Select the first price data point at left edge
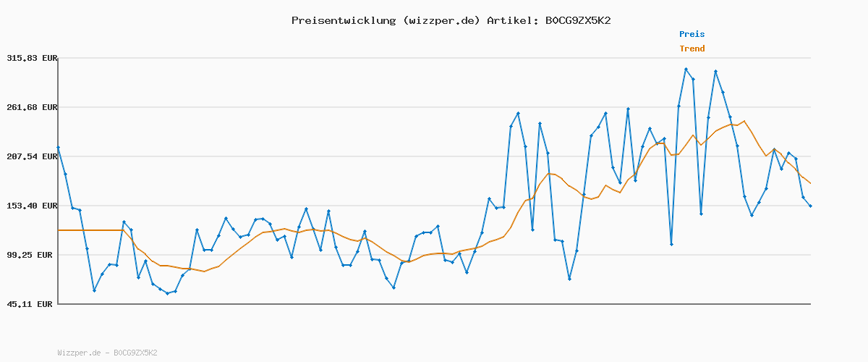The width and height of the screenshot is (868, 362). coord(59,148)
